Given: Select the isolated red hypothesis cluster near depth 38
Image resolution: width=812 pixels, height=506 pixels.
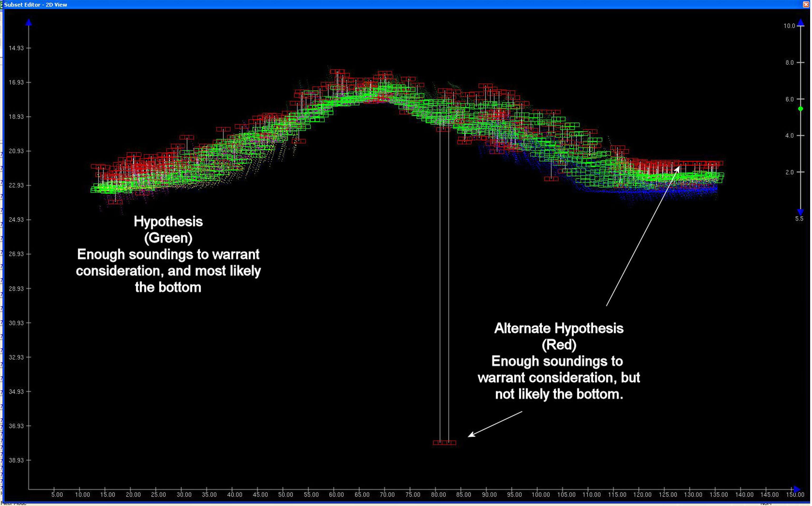Looking at the screenshot, I should tap(444, 442).
